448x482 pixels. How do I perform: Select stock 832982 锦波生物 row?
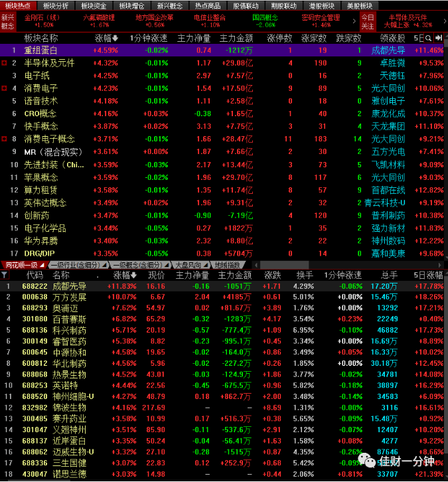(222, 408)
